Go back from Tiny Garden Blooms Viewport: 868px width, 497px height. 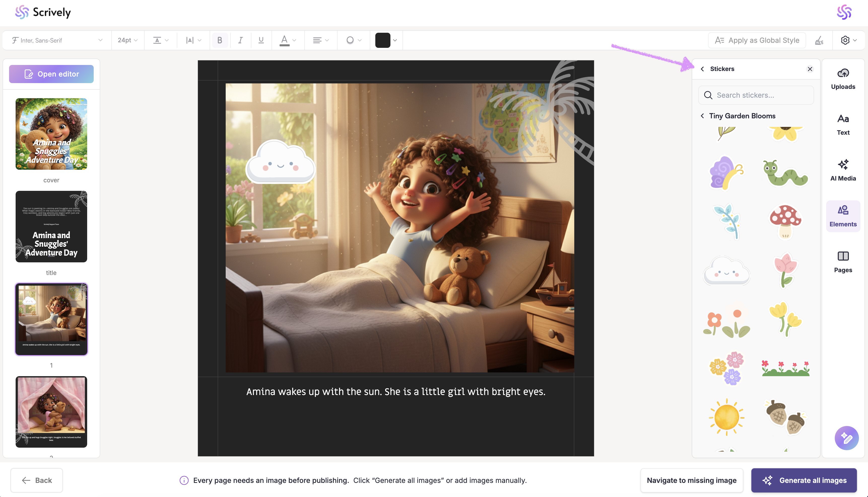(x=703, y=116)
